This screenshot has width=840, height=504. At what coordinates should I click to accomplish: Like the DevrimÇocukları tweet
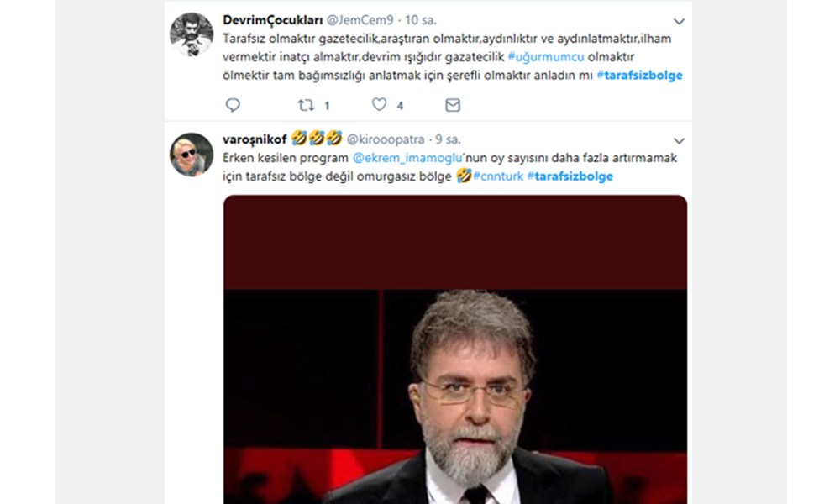point(380,105)
